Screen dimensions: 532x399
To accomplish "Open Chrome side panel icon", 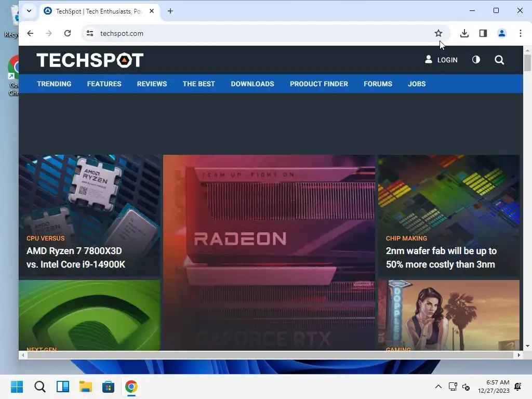I will (x=483, y=33).
